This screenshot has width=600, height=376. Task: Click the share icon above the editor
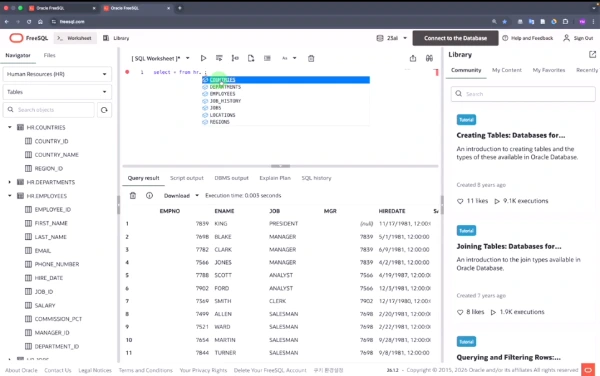[x=412, y=58]
